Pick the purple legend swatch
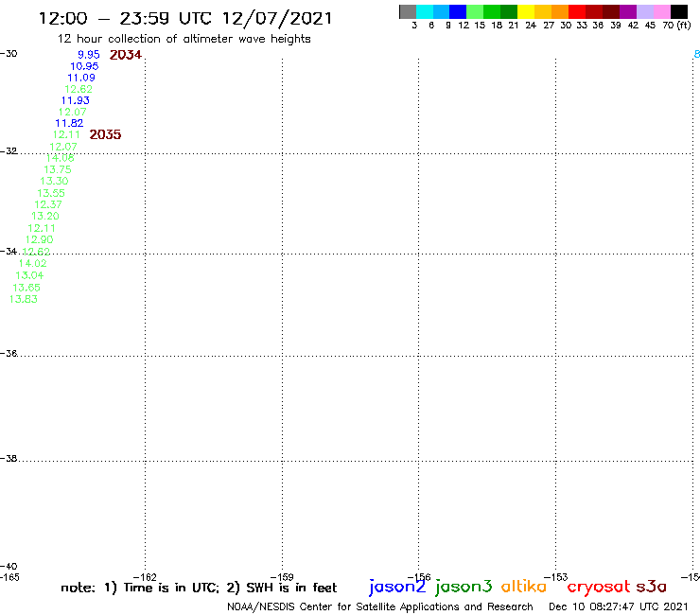Screen dimensions: 700x615 (x=628, y=11)
